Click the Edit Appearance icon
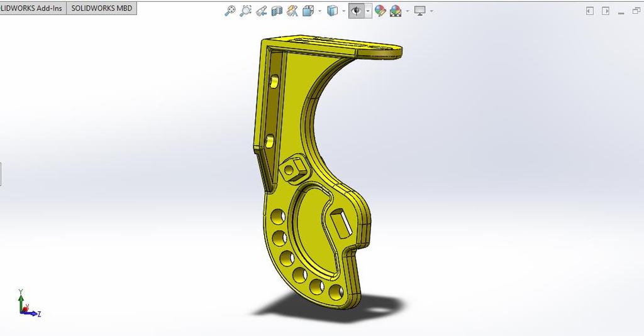Screen dimensions: 644x336 pyautogui.click(x=380, y=11)
